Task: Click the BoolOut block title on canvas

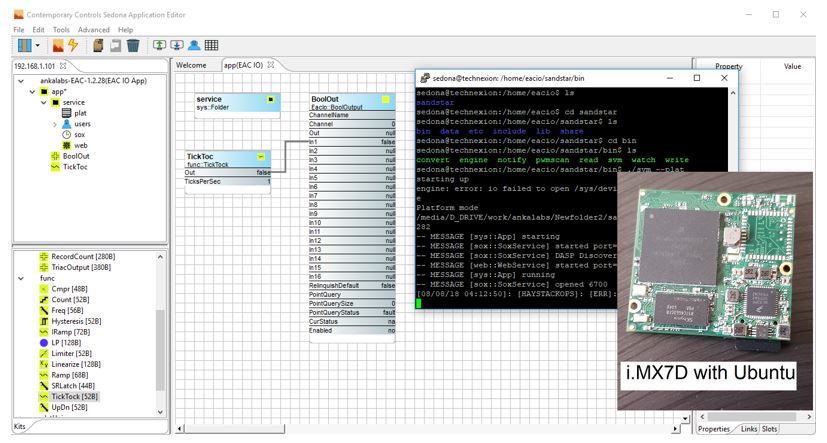Action: [x=325, y=99]
